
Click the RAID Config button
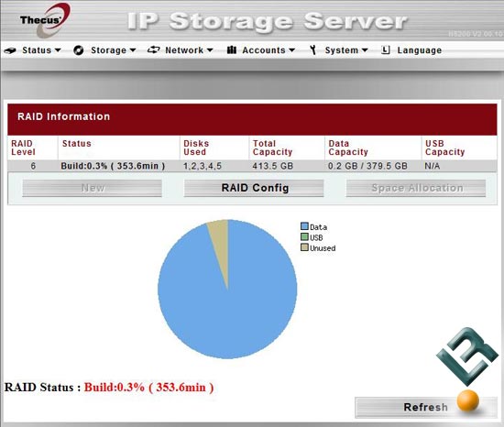click(254, 188)
